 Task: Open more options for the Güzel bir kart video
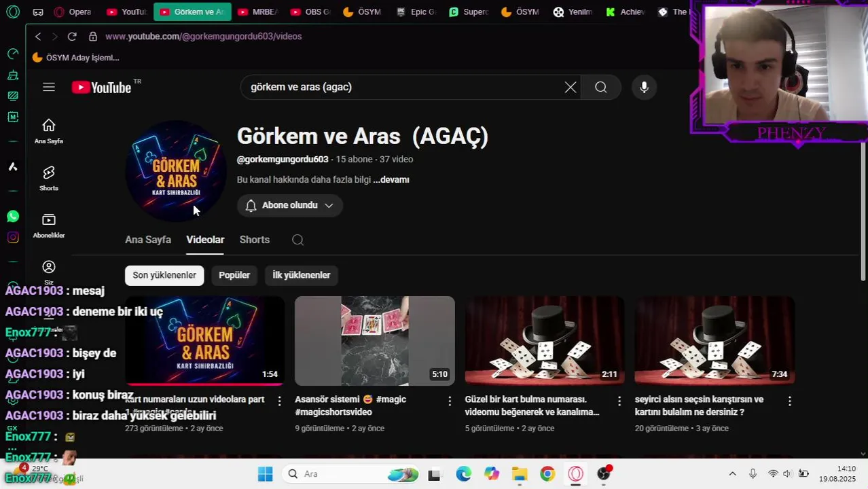[x=619, y=401]
